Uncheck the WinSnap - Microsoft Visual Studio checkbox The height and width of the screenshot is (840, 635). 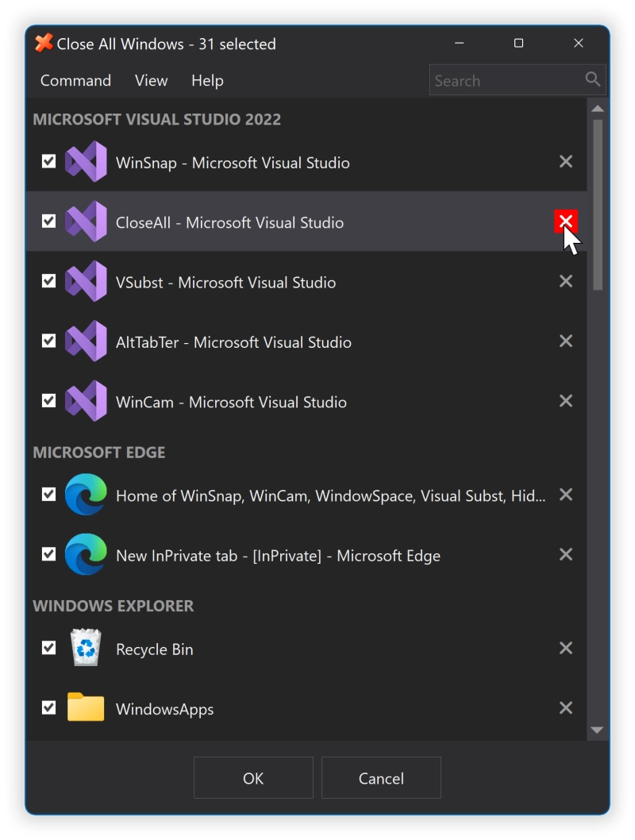(48, 161)
